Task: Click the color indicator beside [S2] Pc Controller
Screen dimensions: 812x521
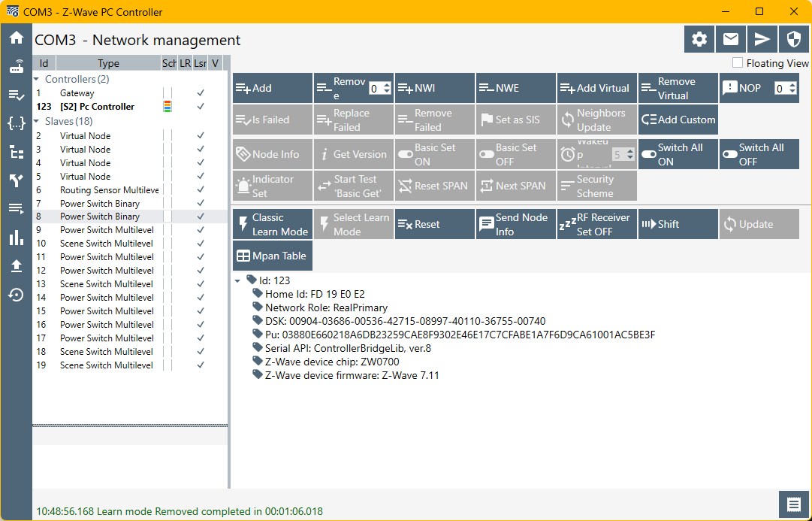Action: tap(168, 106)
